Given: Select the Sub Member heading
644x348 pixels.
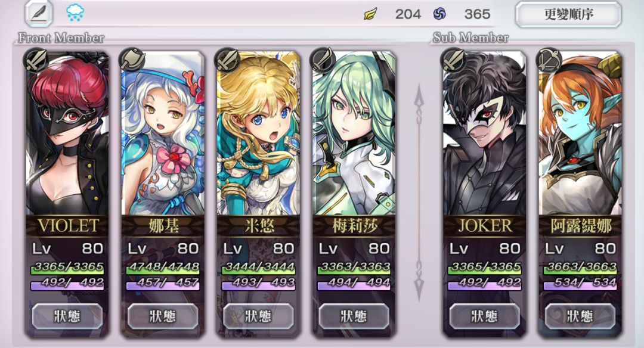Looking at the screenshot, I should [470, 38].
